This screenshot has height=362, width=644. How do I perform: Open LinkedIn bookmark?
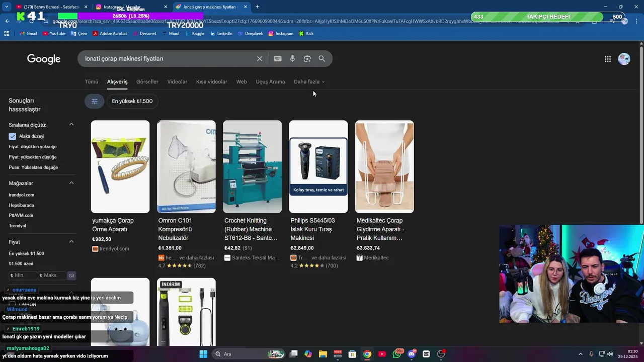(x=221, y=34)
